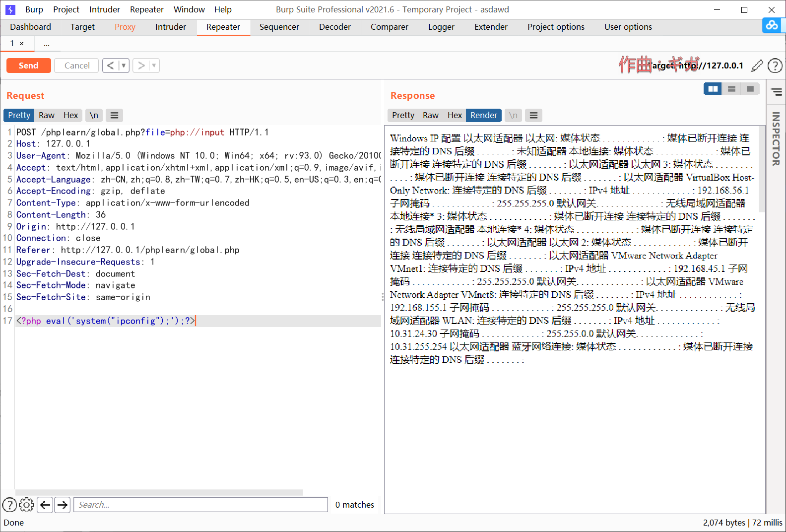Switch request view to Raw
The image size is (786, 532).
coord(47,115)
